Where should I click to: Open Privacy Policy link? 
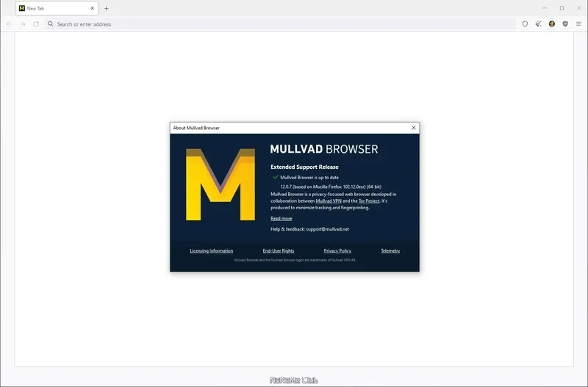tap(337, 251)
